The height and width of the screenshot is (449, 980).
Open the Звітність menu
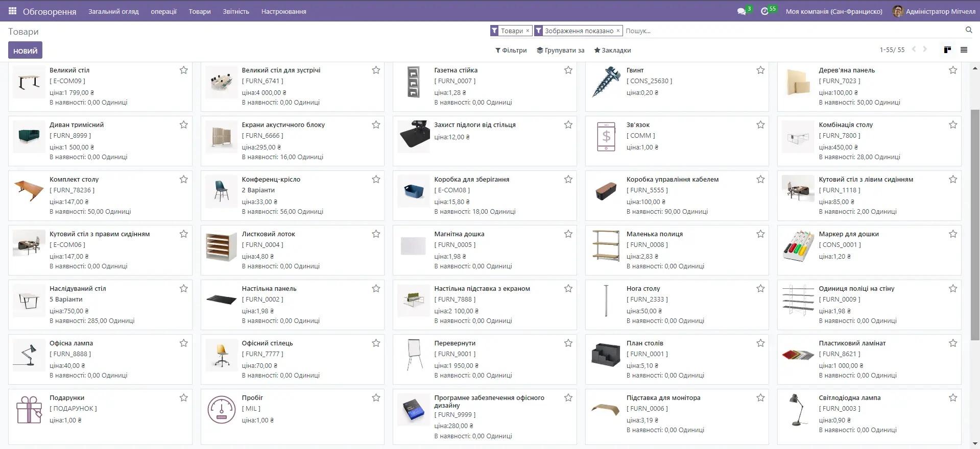[236, 11]
